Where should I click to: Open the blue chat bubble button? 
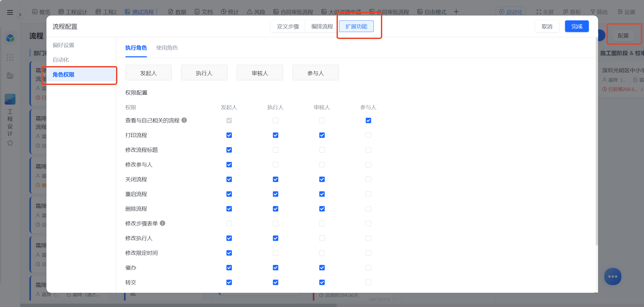pyautogui.click(x=613, y=277)
